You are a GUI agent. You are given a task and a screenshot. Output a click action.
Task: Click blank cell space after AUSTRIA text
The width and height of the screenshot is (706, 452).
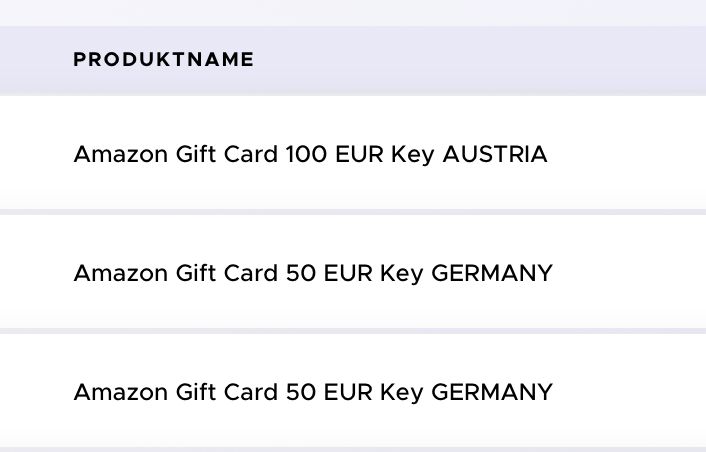pos(626,154)
